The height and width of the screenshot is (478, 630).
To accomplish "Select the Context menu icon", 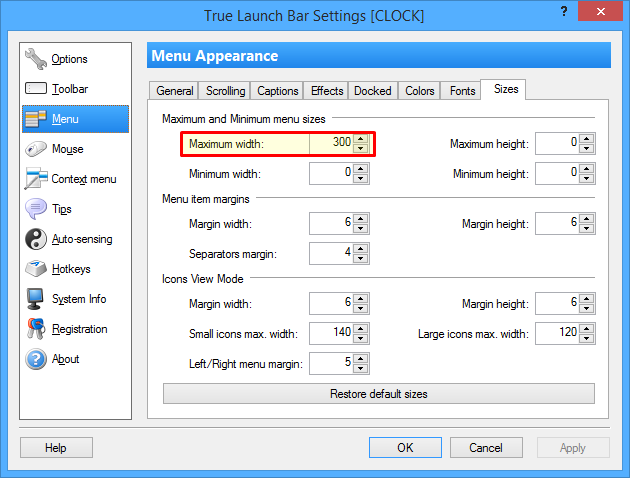I will pyautogui.click(x=36, y=178).
